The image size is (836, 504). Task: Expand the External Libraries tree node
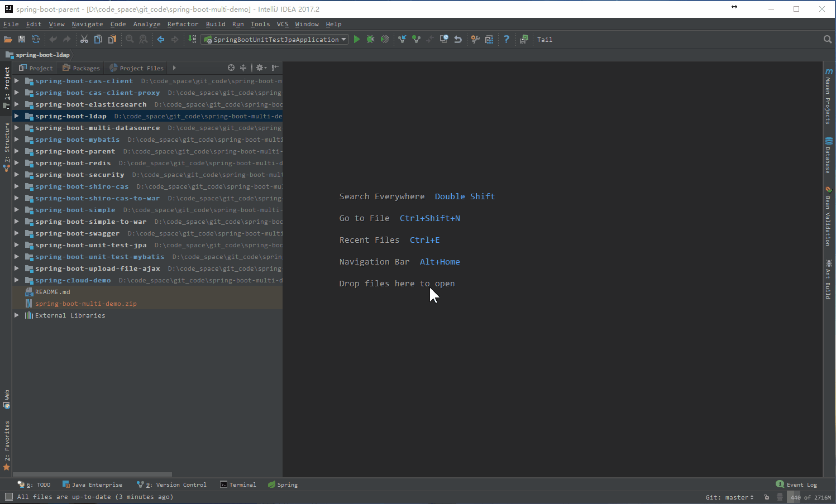(x=17, y=315)
